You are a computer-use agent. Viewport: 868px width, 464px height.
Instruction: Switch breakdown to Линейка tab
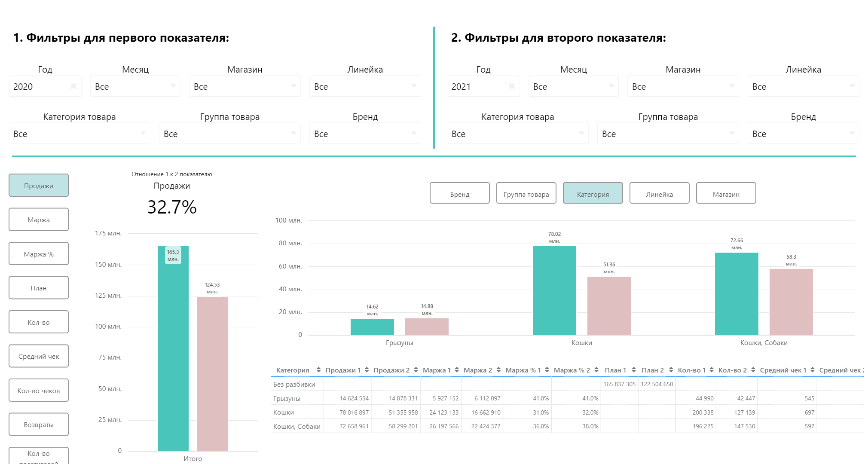[659, 193]
